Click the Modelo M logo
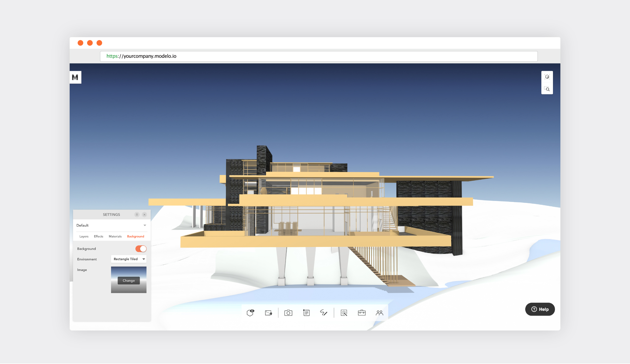This screenshot has height=364, width=630. pyautogui.click(x=75, y=77)
